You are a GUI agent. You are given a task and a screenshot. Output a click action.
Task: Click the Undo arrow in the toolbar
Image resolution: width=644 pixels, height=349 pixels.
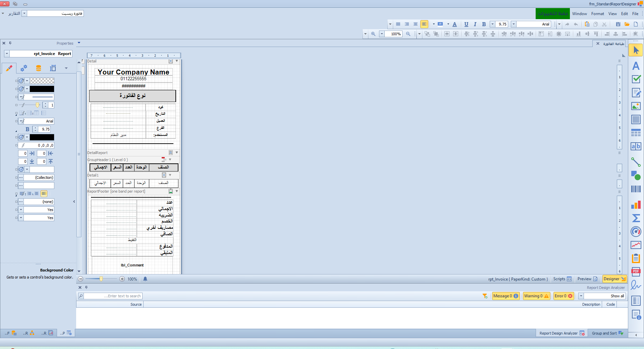click(x=576, y=24)
